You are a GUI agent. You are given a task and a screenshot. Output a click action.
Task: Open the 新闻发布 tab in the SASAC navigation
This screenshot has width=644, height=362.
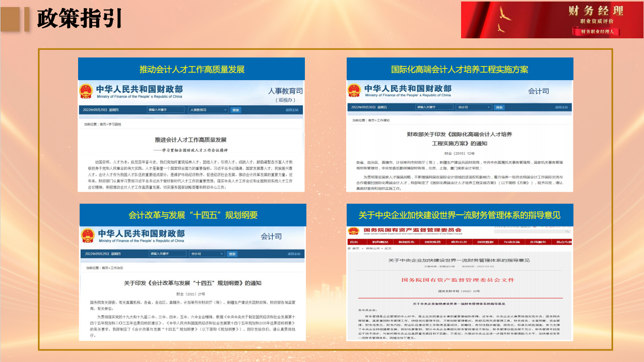(x=406, y=242)
